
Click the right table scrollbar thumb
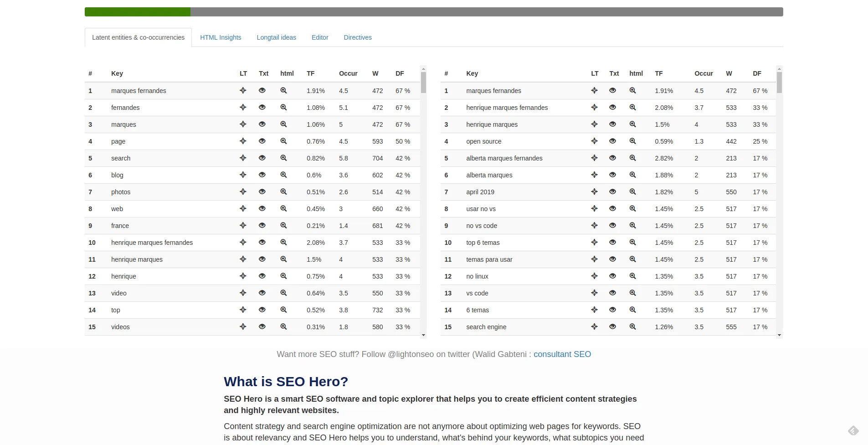pos(779,83)
